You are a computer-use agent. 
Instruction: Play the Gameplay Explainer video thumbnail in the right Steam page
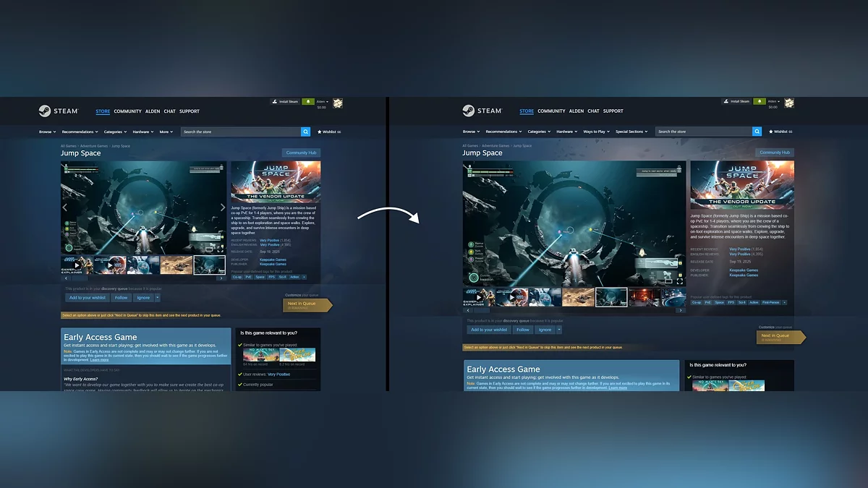pyautogui.click(x=479, y=296)
